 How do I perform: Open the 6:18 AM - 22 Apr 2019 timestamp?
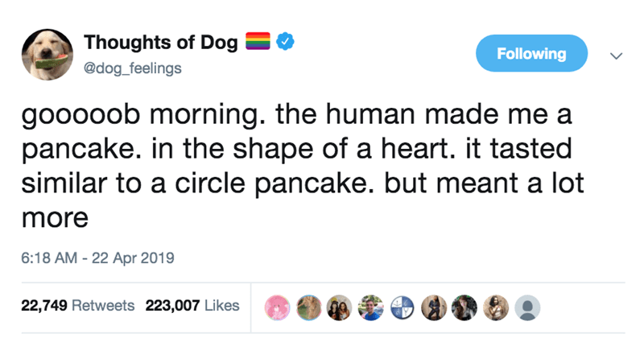97,258
